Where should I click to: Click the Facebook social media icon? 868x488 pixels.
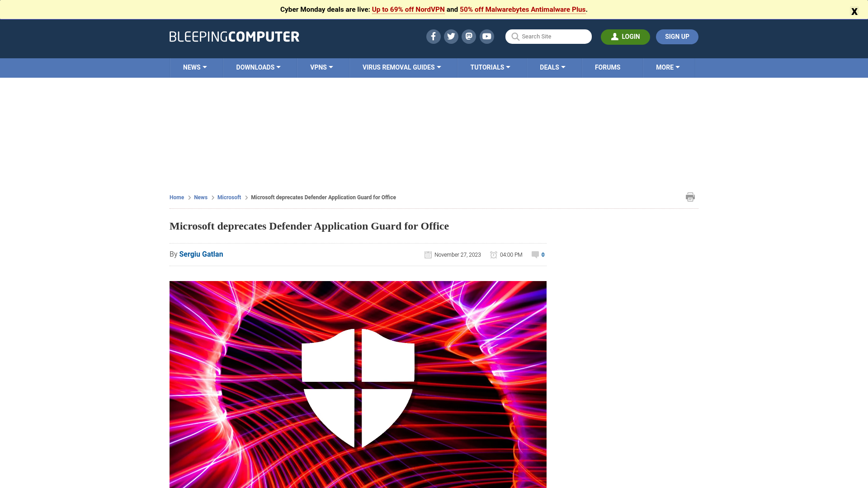click(433, 36)
